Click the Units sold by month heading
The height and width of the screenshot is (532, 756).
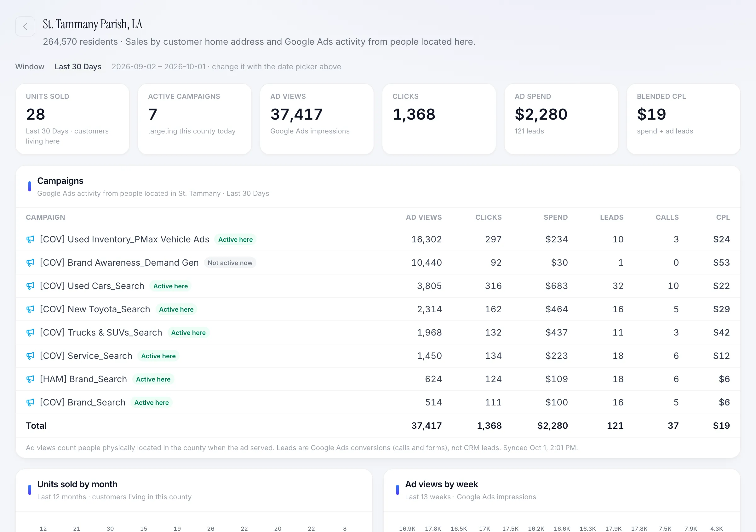(77, 484)
